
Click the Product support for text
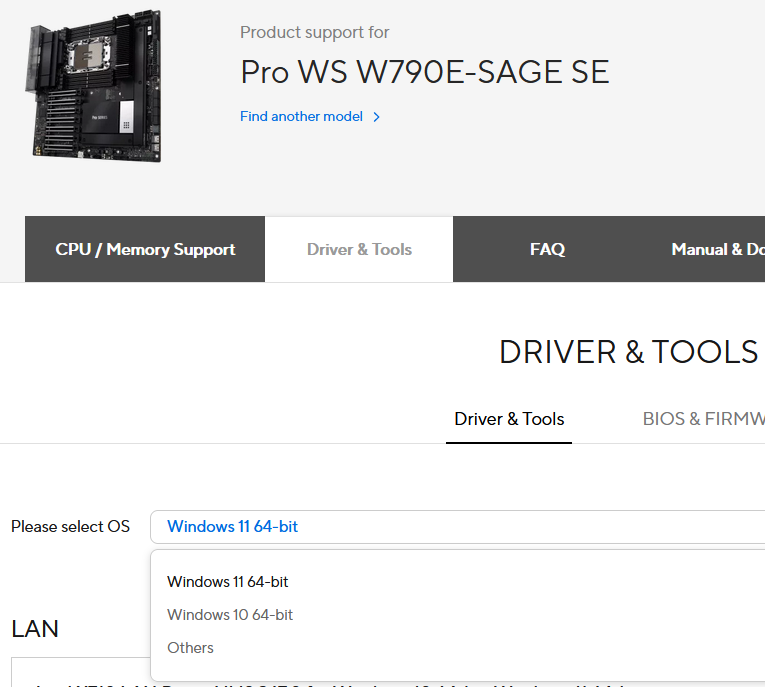tap(315, 33)
